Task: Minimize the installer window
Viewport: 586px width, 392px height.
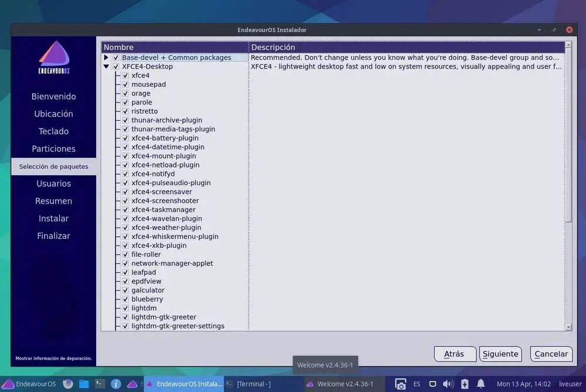Action: pos(539,30)
